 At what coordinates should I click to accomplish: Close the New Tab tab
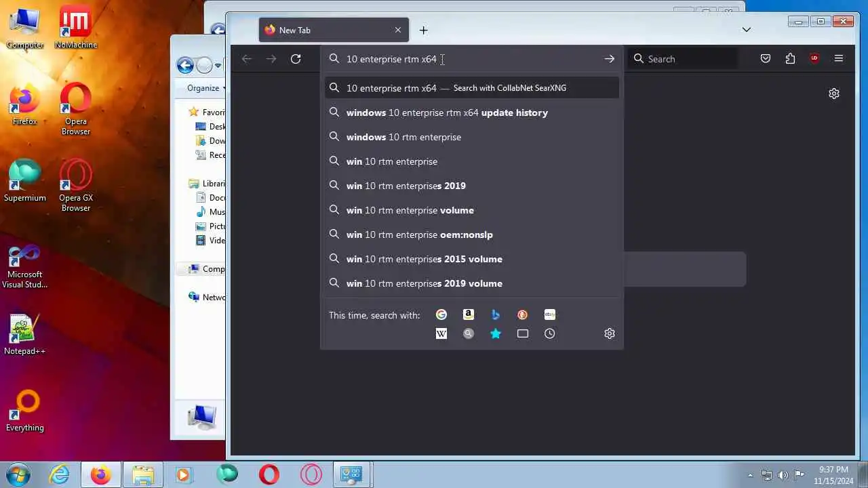(x=398, y=30)
